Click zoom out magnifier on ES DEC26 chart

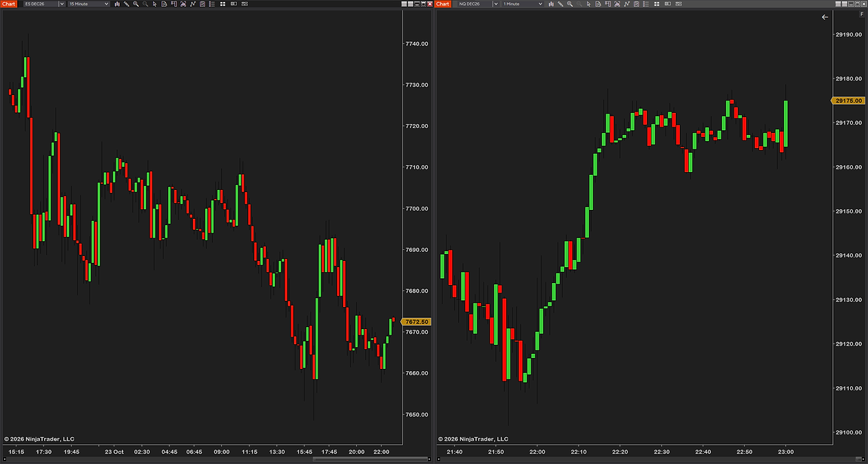pos(145,4)
